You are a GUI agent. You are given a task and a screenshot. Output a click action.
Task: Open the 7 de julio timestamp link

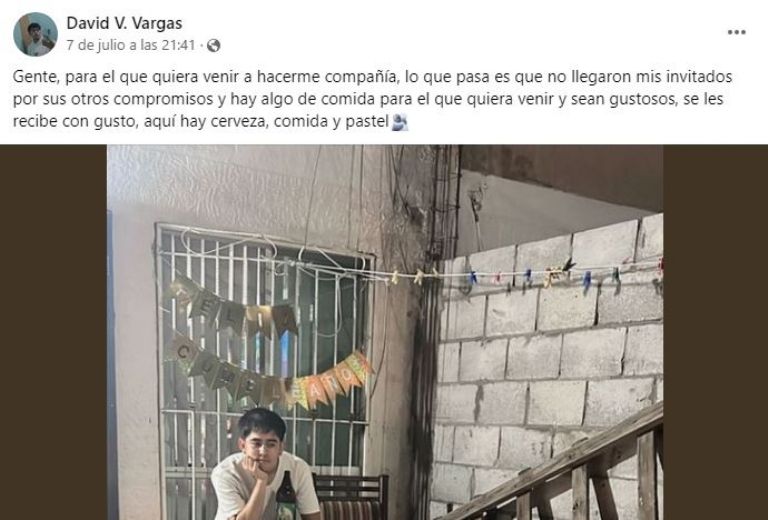coord(131,45)
